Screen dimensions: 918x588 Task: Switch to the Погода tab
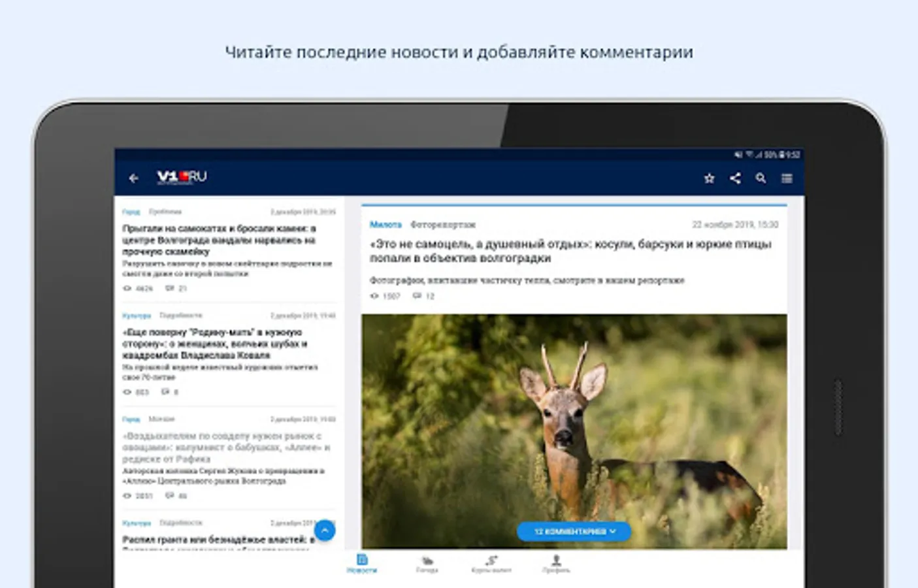pos(427,564)
